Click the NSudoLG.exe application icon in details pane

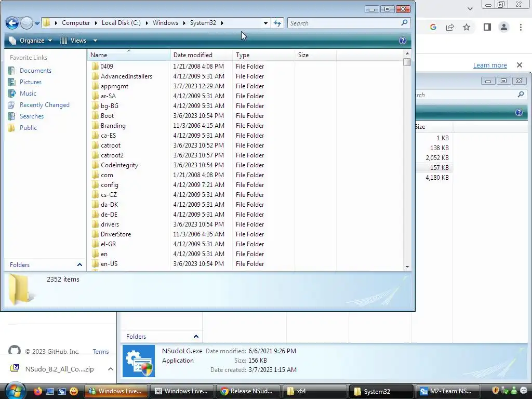tap(138, 361)
